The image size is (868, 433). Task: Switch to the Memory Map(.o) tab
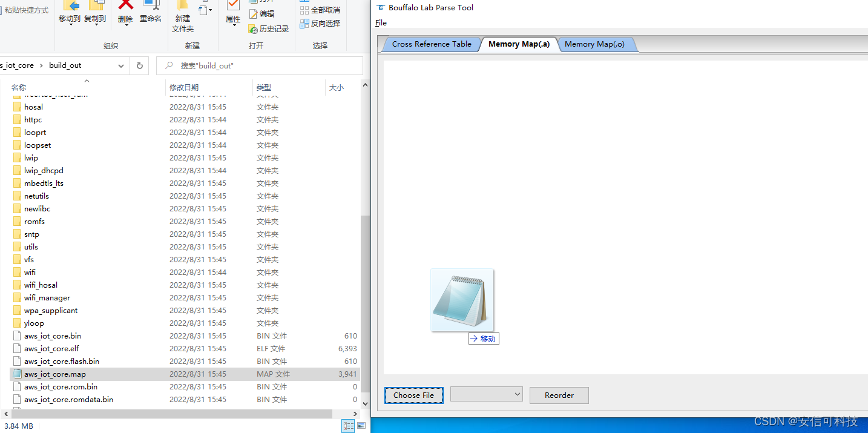[594, 44]
